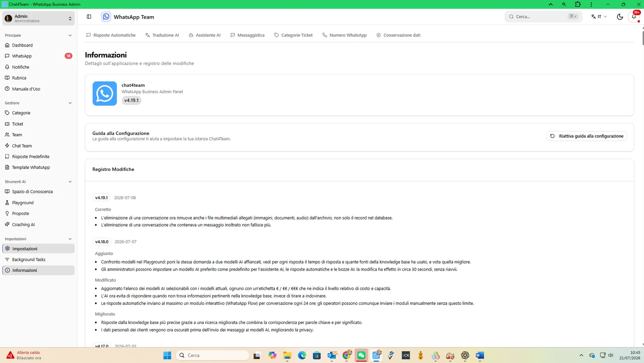Click the v4.19.1 badge under chat4team
The width and height of the screenshot is (644, 363).
tap(131, 100)
